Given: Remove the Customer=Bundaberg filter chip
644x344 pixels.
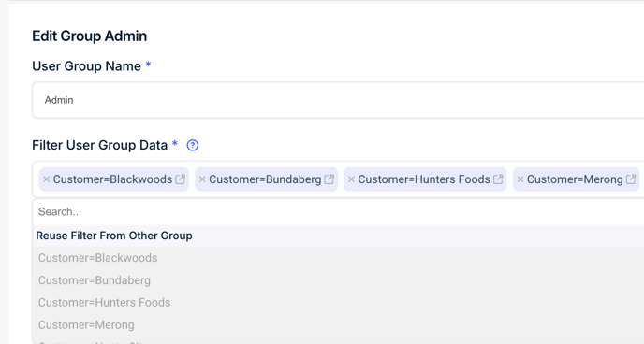Looking at the screenshot, I should tap(202, 179).
